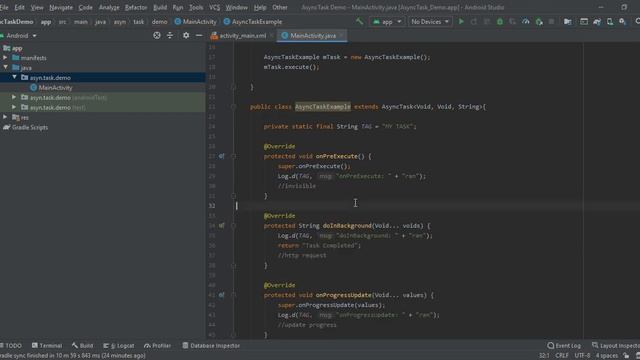Fold the AsyncTaskExample class in the gutter
This screenshot has height=360, width=640.
click(233, 107)
